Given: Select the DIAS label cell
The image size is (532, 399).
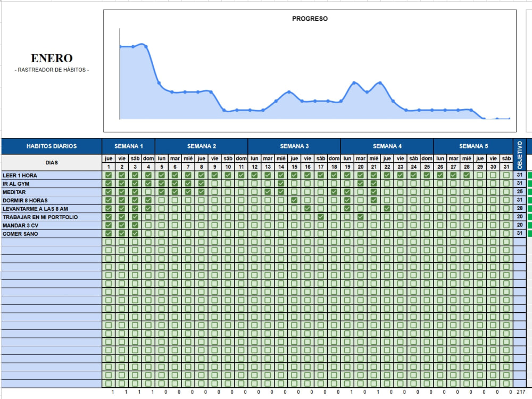Looking at the screenshot, I should tap(52, 162).
